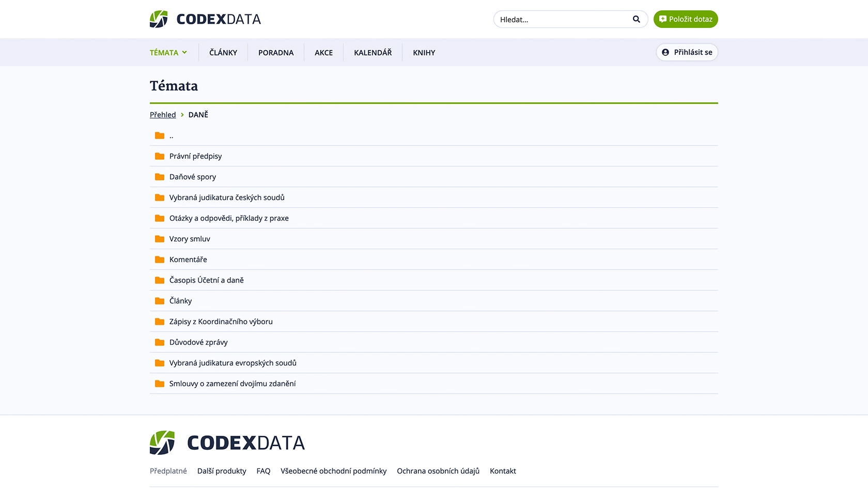The image size is (868, 502).
Task: Click folder icon beside Otázky a odpovědi
Action: click(x=160, y=218)
